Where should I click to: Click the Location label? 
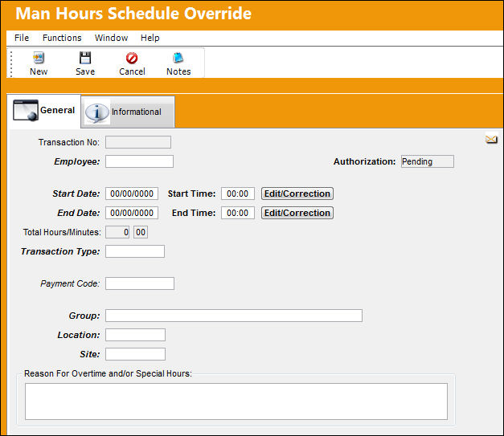click(79, 335)
